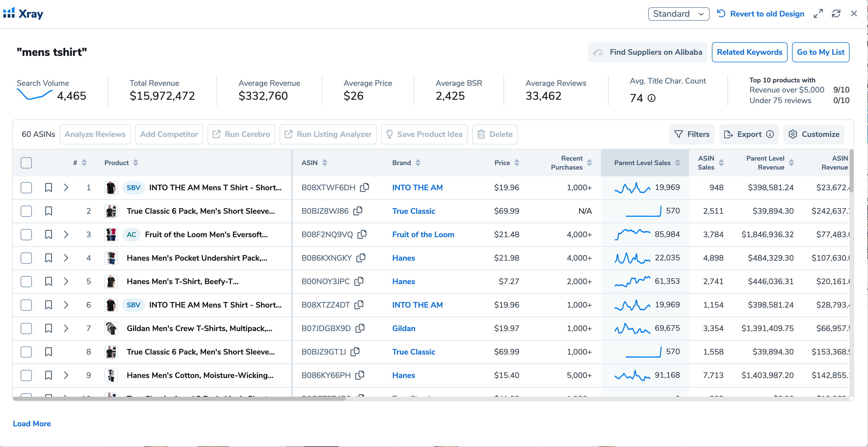The width and height of the screenshot is (868, 447).
Task: Open the Standard view dropdown
Action: [x=678, y=14]
